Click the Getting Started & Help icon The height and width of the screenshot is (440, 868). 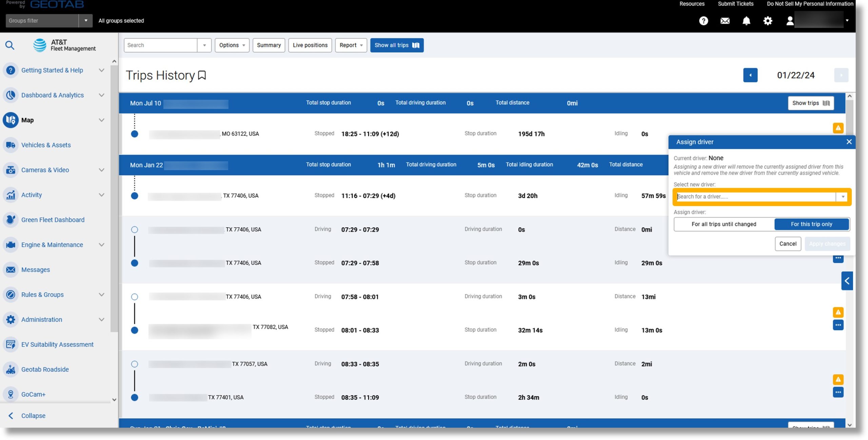point(11,70)
